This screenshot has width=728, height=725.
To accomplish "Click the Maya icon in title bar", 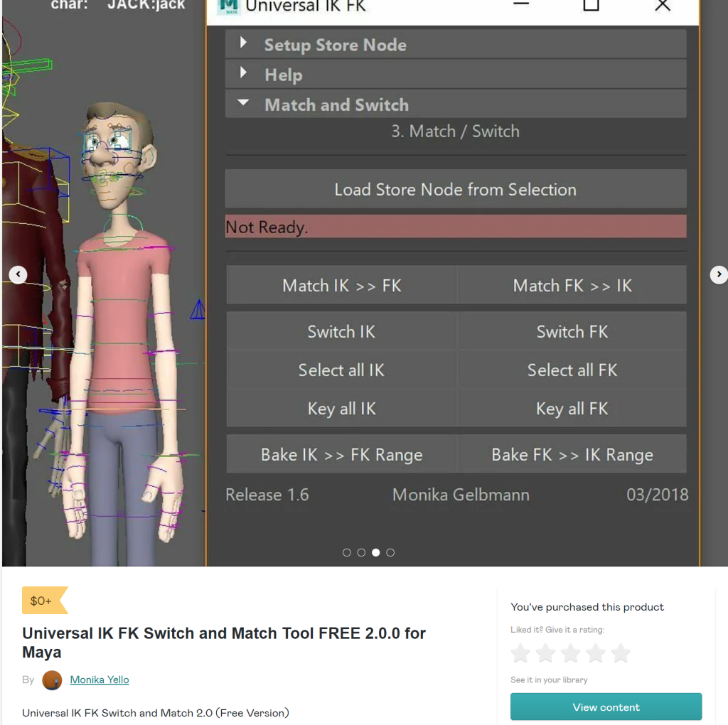I will point(229,6).
